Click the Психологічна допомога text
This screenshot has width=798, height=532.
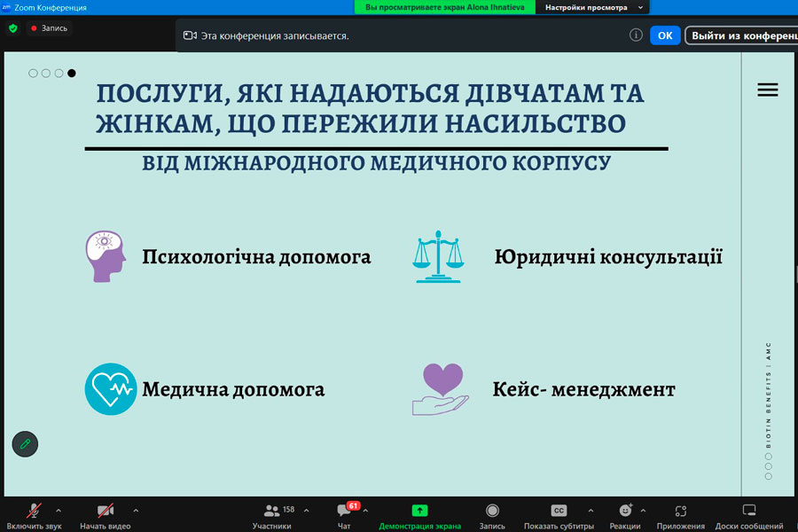(x=256, y=256)
